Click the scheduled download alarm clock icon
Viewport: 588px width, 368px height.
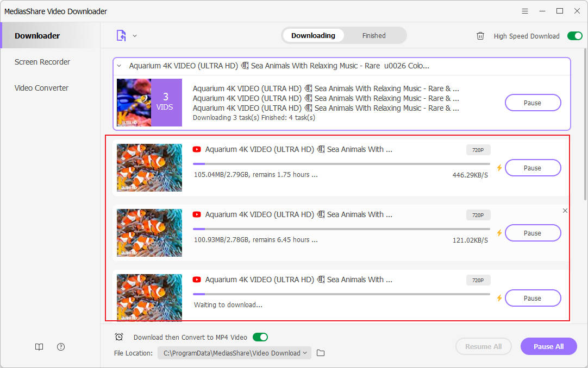[x=119, y=337]
